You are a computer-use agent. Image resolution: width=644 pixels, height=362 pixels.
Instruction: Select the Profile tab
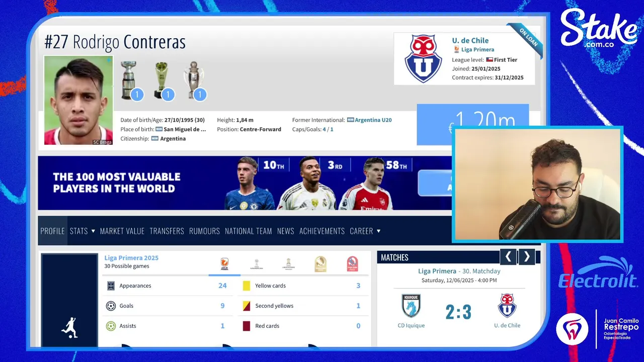52,231
